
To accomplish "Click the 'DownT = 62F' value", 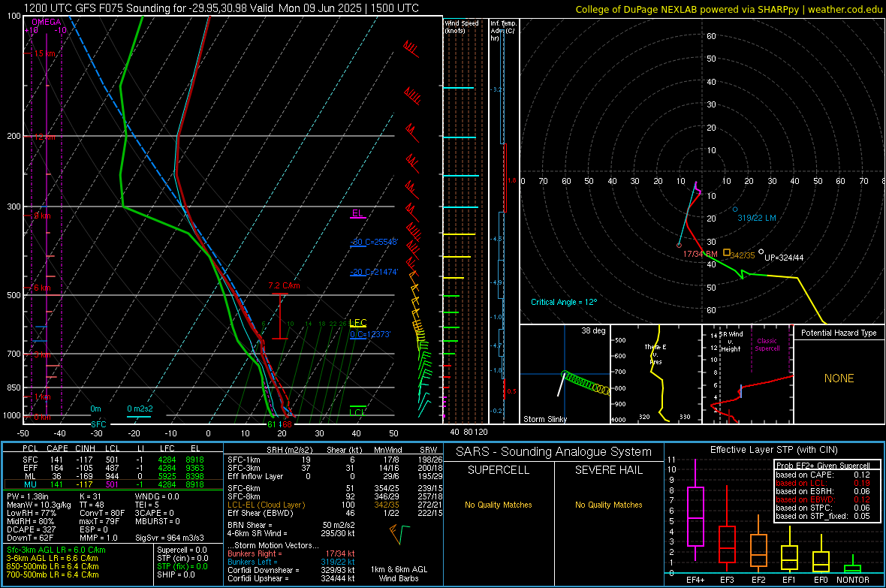I will (x=30, y=538).
